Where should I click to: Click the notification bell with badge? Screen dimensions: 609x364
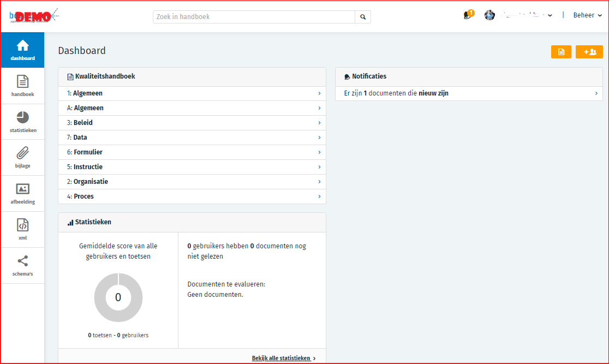468,15
